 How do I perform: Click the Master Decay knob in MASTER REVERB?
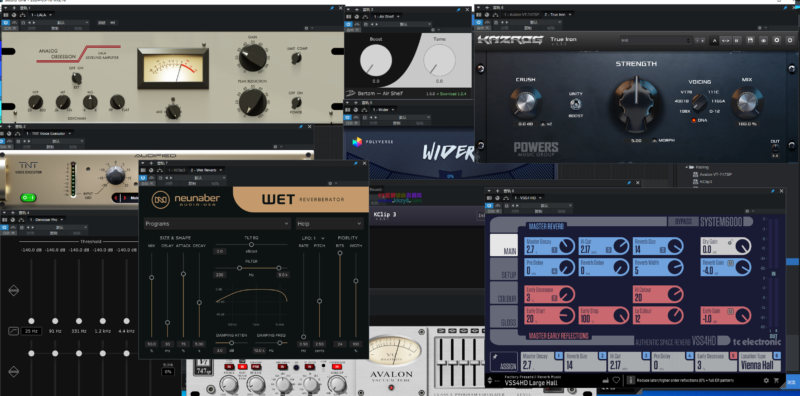click(x=566, y=247)
